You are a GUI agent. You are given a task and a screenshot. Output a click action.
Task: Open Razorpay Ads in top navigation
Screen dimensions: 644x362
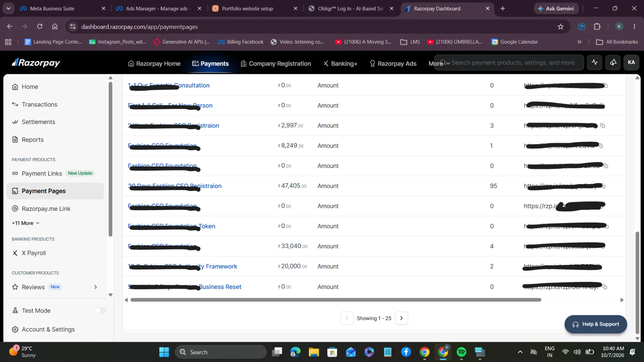(x=393, y=64)
